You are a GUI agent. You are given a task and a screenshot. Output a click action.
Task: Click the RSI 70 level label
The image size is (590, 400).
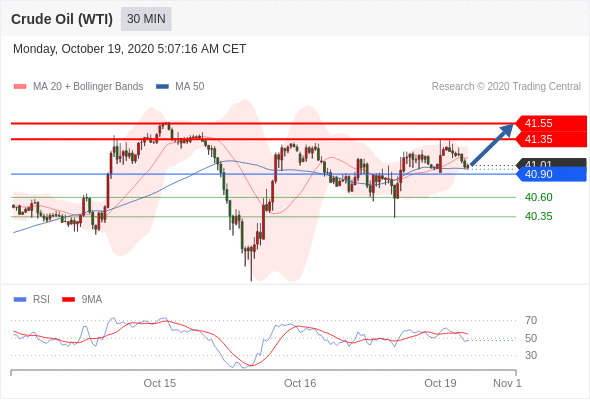(x=531, y=320)
